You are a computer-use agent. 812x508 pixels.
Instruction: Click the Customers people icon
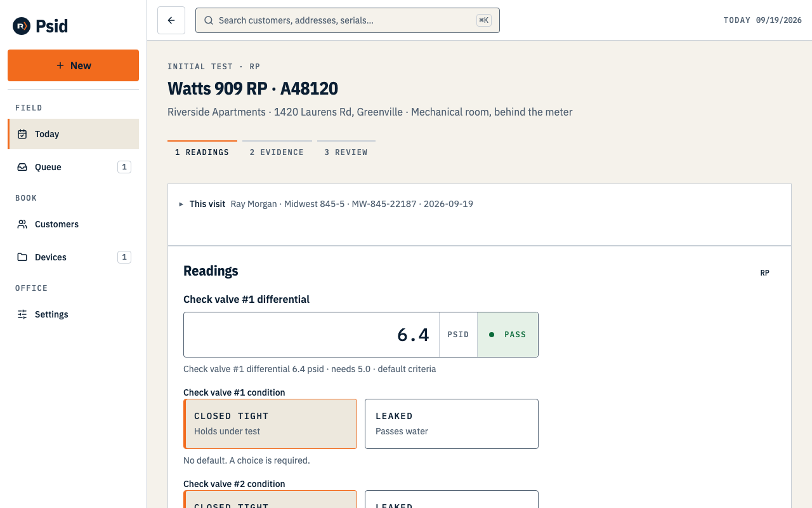pyautogui.click(x=22, y=224)
